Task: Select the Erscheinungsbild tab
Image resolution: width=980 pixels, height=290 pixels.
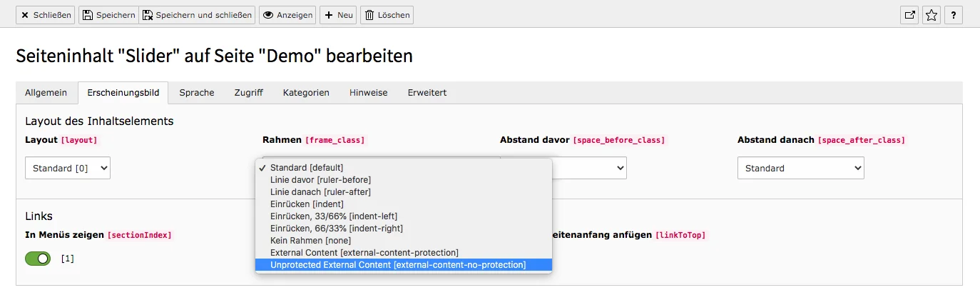Action: pos(123,93)
